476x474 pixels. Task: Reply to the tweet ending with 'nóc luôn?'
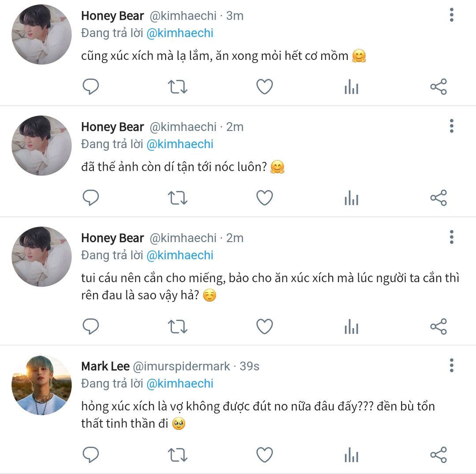91,198
